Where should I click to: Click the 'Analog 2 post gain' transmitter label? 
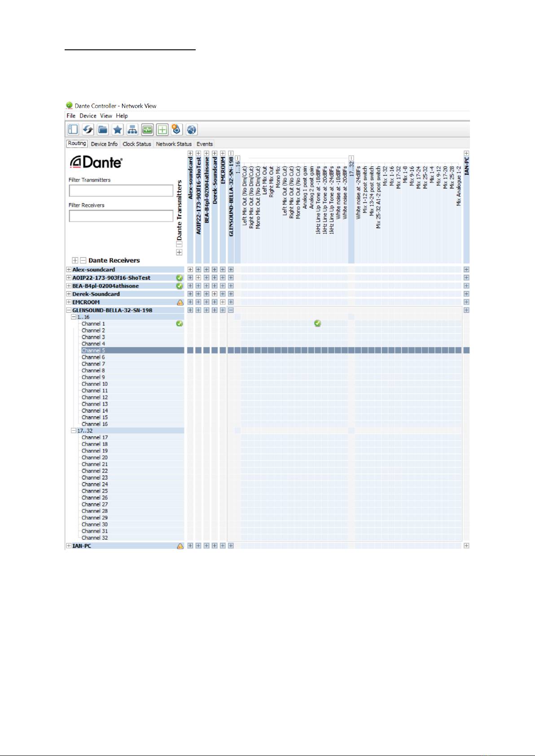point(311,187)
